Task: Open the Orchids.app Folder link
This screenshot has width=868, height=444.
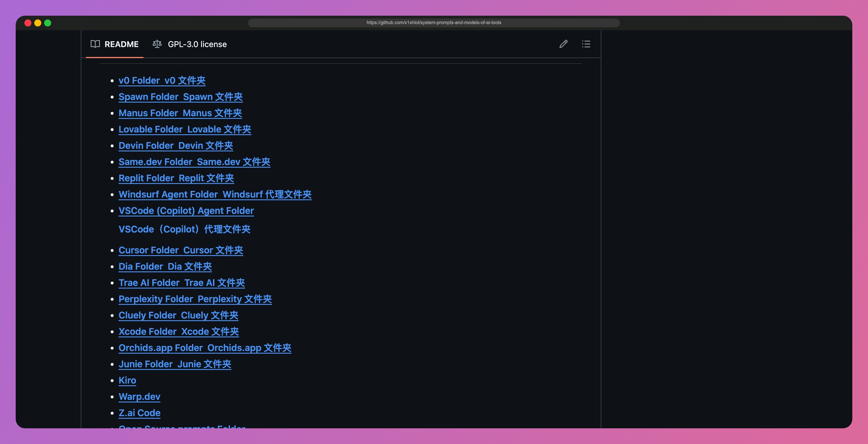Action: (x=205, y=348)
